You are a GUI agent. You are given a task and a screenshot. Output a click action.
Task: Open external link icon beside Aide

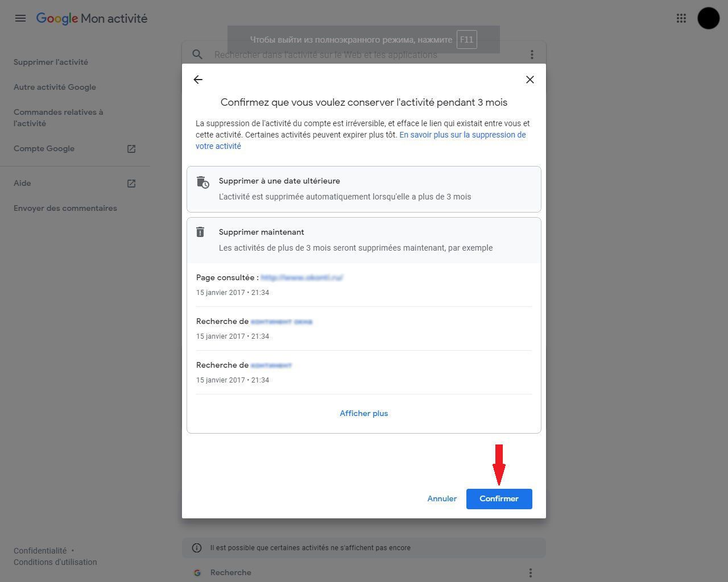131,184
